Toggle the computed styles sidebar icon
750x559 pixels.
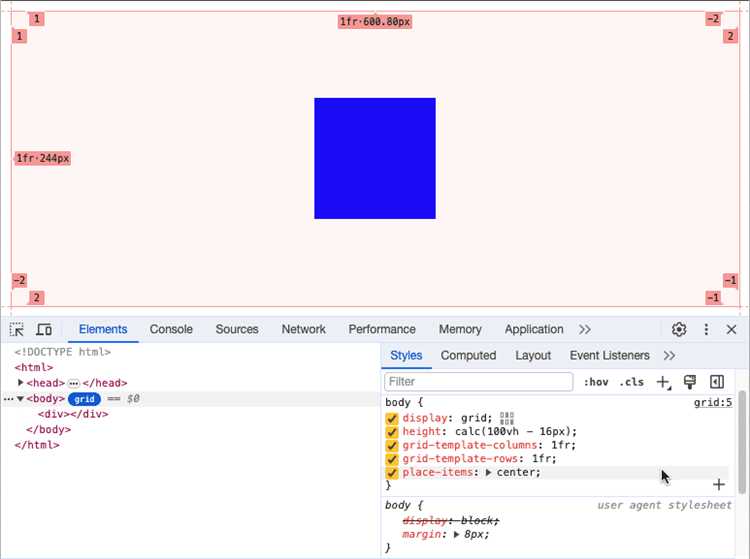coord(717,382)
